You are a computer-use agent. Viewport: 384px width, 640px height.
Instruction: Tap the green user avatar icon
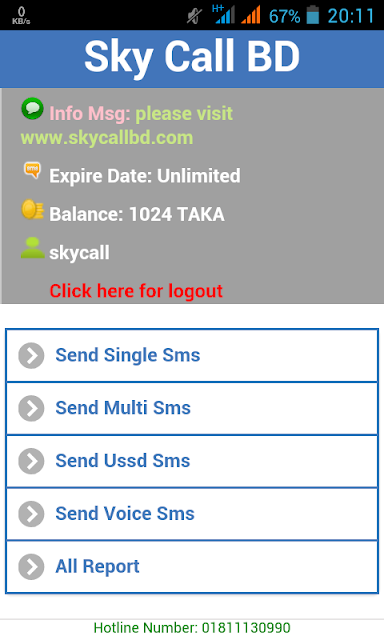[32, 248]
